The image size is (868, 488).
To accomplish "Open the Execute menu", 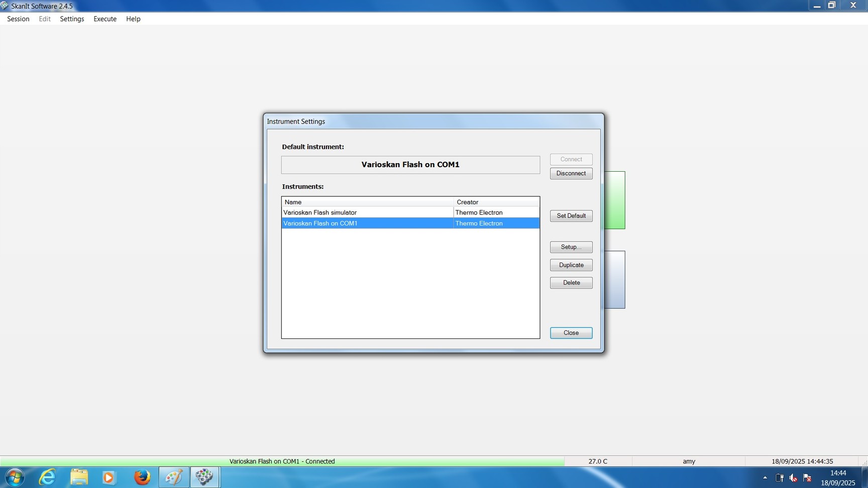I will point(105,19).
